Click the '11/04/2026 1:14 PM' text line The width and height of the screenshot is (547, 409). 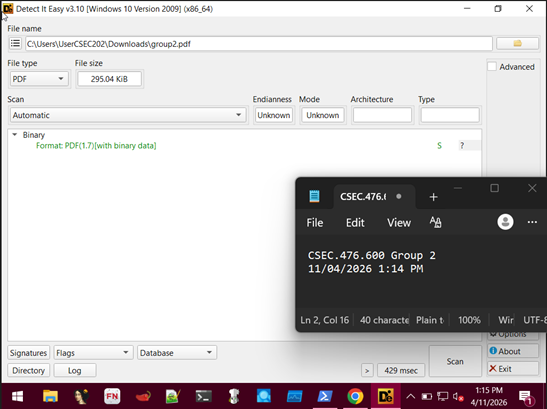pos(366,269)
